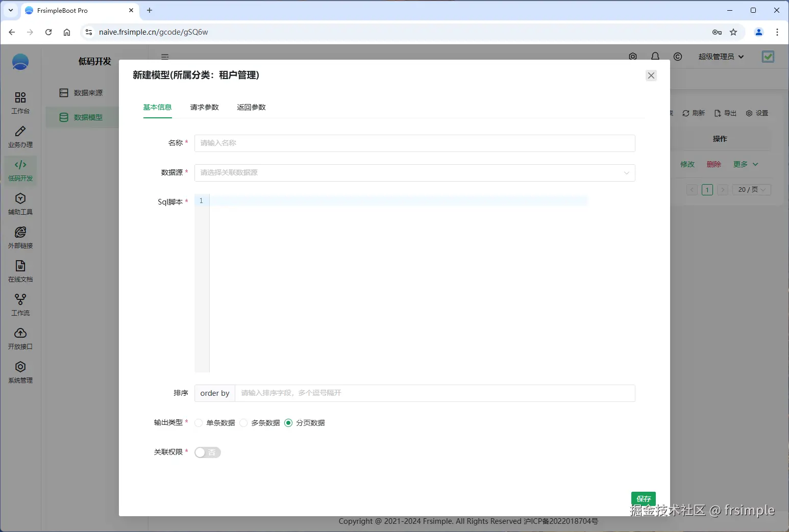The image size is (789, 532).
Task: Open the 数据源 dropdown
Action: click(x=414, y=172)
